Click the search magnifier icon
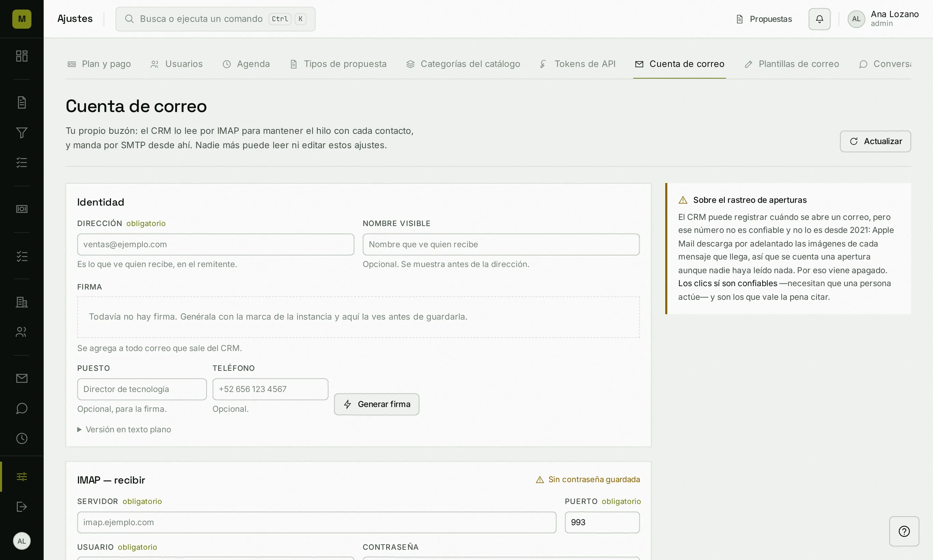Viewport: 933px width, 560px height. pos(129,19)
